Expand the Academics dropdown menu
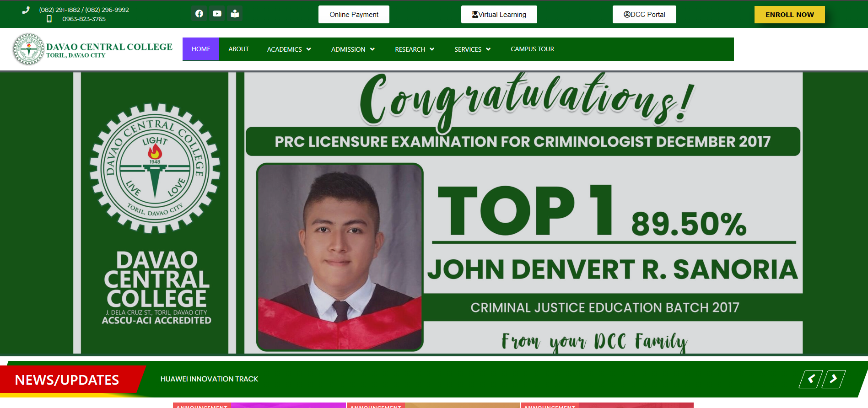Image resolution: width=868 pixels, height=408 pixels. pyautogui.click(x=289, y=49)
